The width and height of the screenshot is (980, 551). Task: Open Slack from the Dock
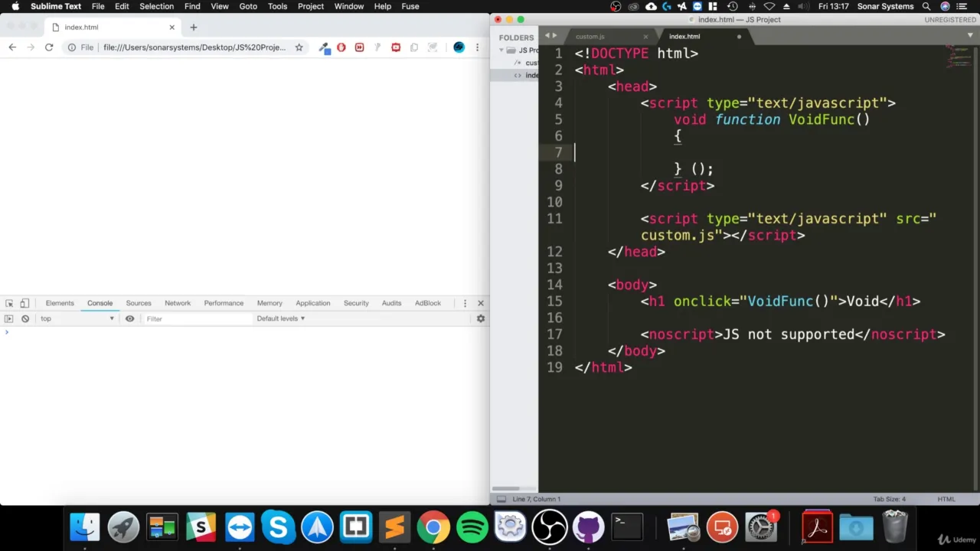pos(201,527)
